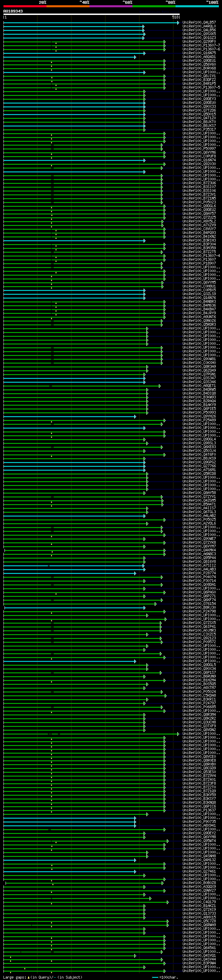The image size is (222, 980).
Task: Open hit UniRef100_Q9DEU2
Action: point(199,210)
